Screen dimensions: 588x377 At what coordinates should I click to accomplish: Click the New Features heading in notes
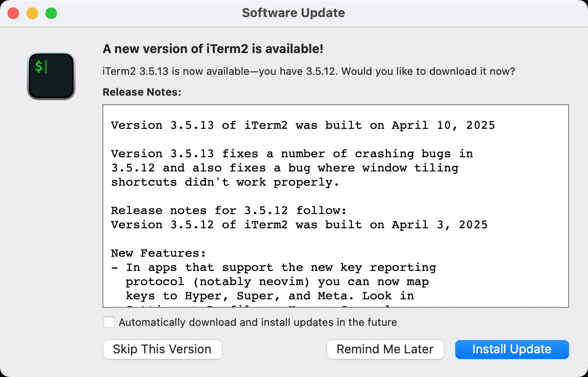[158, 253]
